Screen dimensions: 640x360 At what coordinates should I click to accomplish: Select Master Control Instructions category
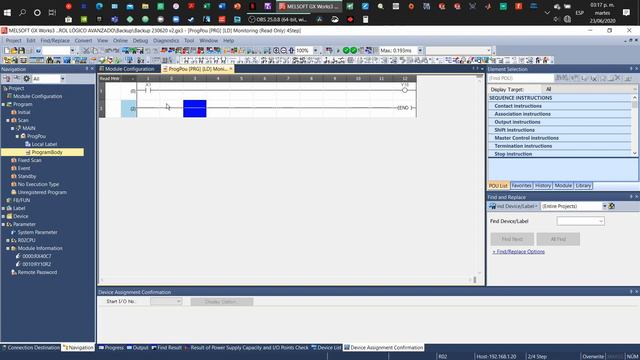560,138
